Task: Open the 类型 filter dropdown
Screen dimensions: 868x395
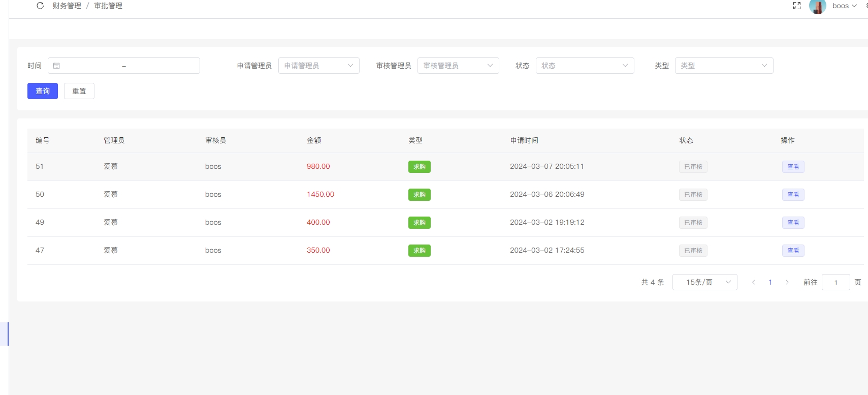Action: (x=723, y=66)
